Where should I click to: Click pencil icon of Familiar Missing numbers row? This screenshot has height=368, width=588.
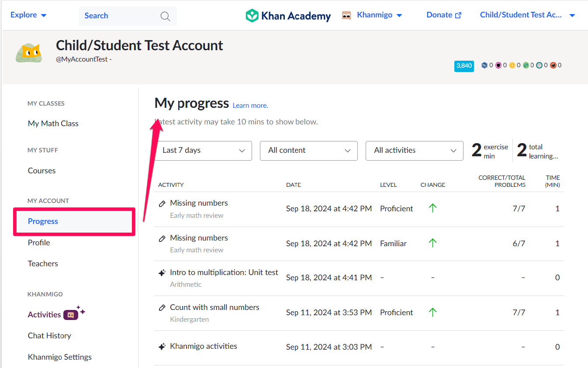click(162, 238)
